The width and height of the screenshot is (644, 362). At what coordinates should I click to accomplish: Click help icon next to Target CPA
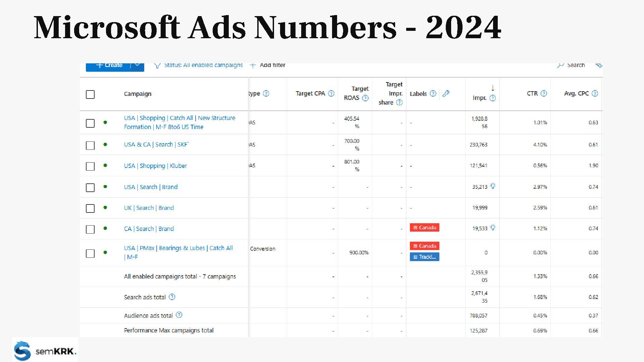tap(331, 94)
